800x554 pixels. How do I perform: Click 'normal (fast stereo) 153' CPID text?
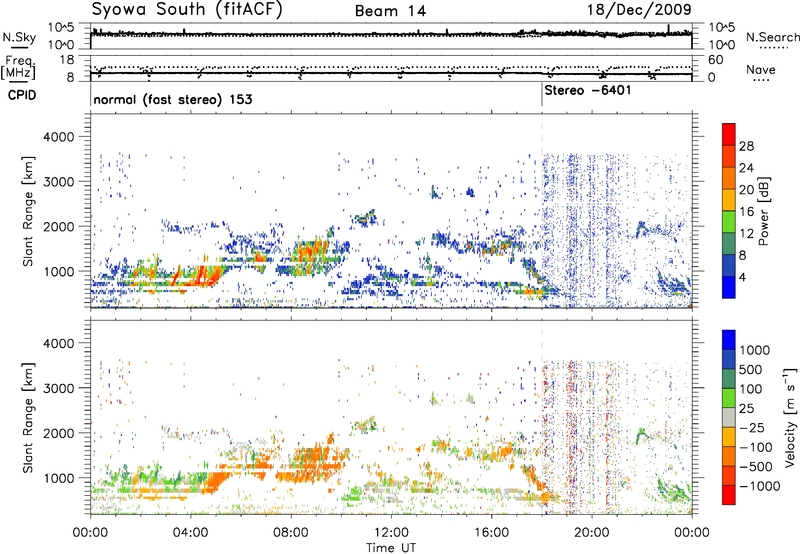173,99
